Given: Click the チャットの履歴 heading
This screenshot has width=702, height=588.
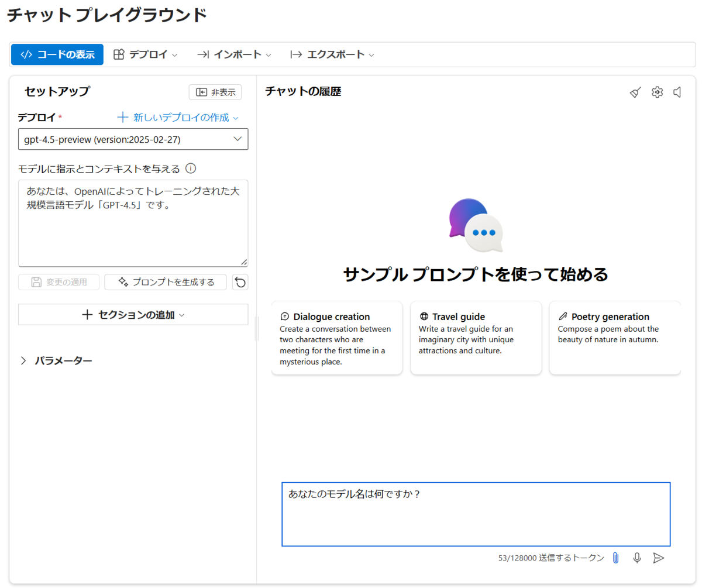Looking at the screenshot, I should click(303, 91).
